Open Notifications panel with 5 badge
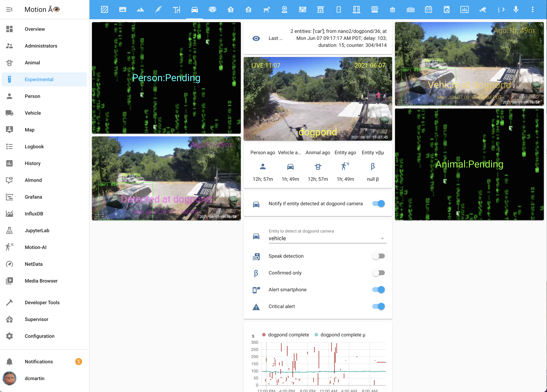 tap(39, 361)
